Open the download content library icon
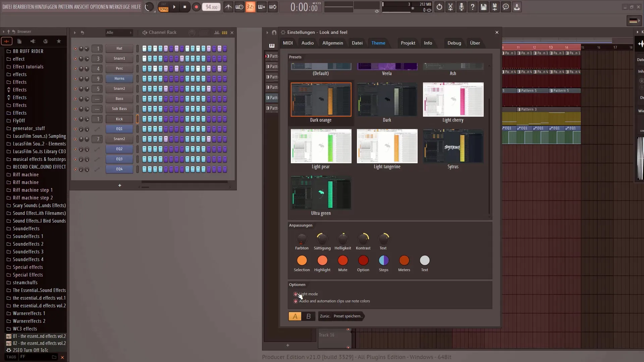644x362 pixels. tap(517, 7)
